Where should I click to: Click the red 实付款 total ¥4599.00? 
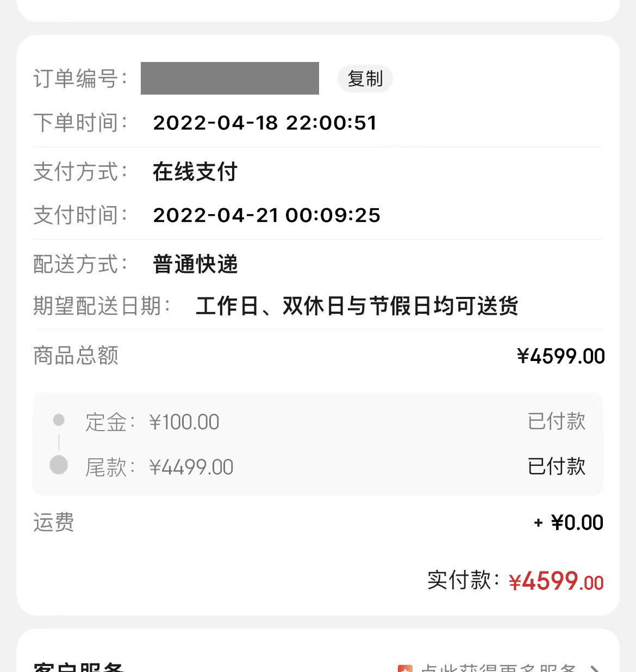pos(556,581)
